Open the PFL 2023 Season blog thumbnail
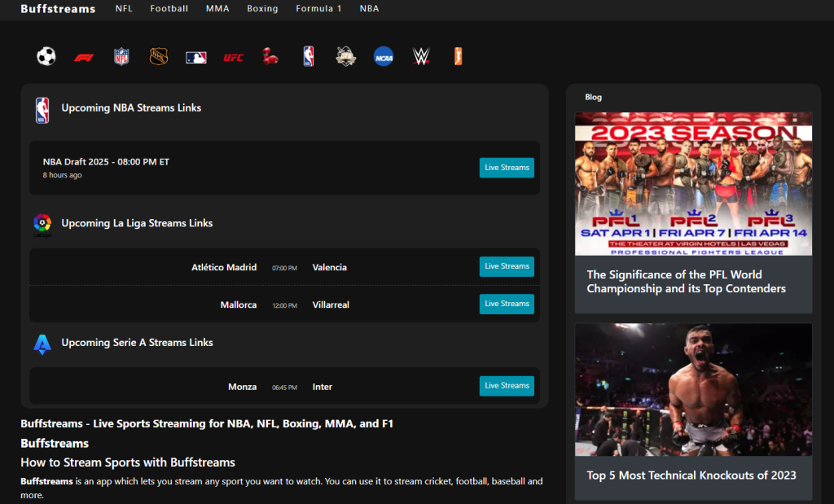The height and width of the screenshot is (504, 834). click(x=694, y=184)
